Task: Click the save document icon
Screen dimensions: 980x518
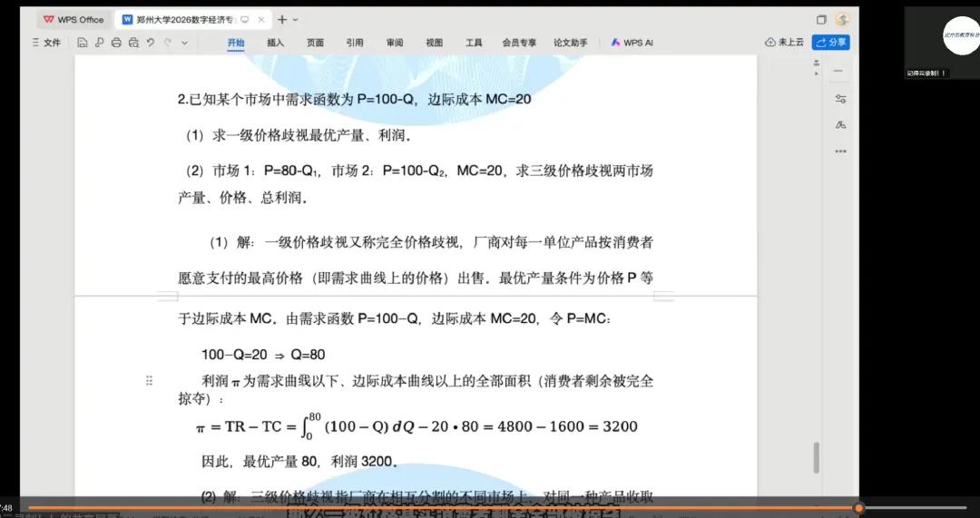Action: (x=83, y=43)
